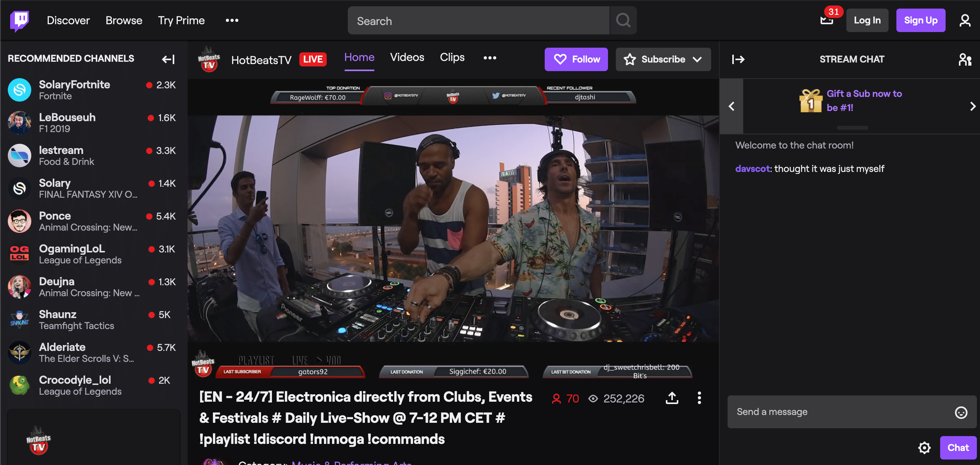Click Gift a Sub now link
The height and width of the screenshot is (465, 980).
(864, 100)
